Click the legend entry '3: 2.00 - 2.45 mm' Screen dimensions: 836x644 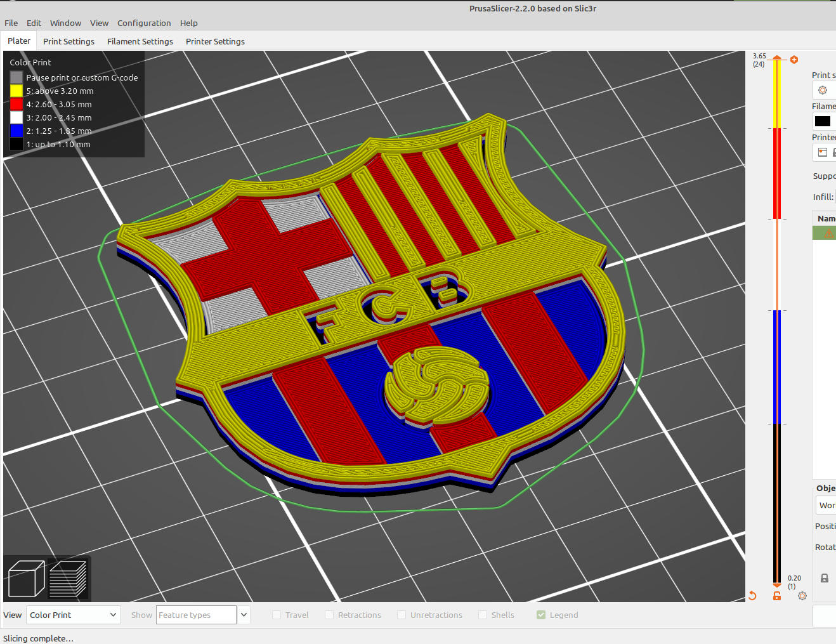[59, 117]
